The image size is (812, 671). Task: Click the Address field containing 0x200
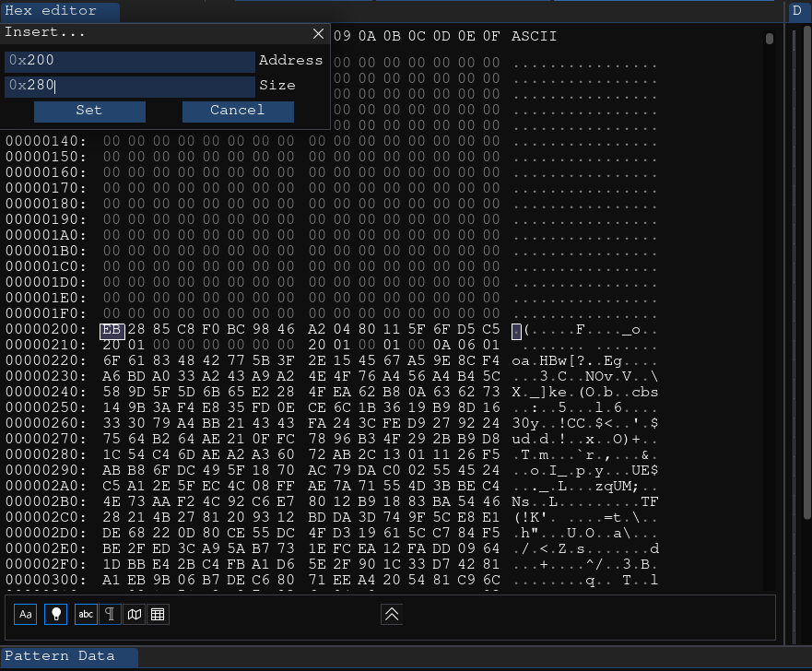point(129,61)
